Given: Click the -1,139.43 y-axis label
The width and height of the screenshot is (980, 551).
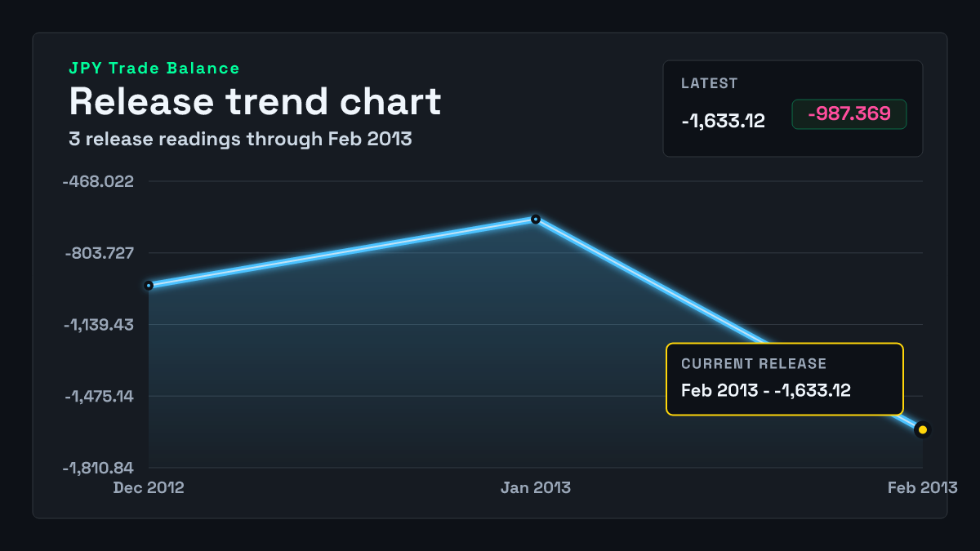Looking at the screenshot, I should click(x=100, y=325).
